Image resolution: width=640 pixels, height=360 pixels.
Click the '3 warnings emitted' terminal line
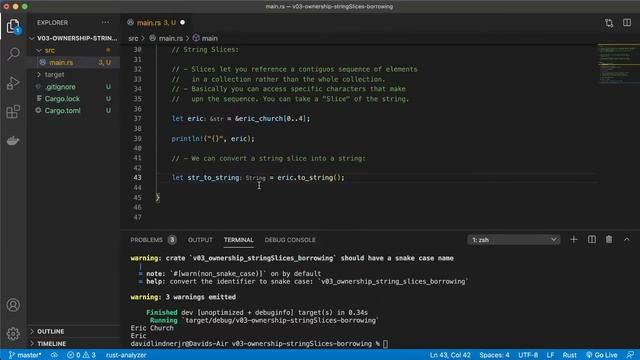183,297
